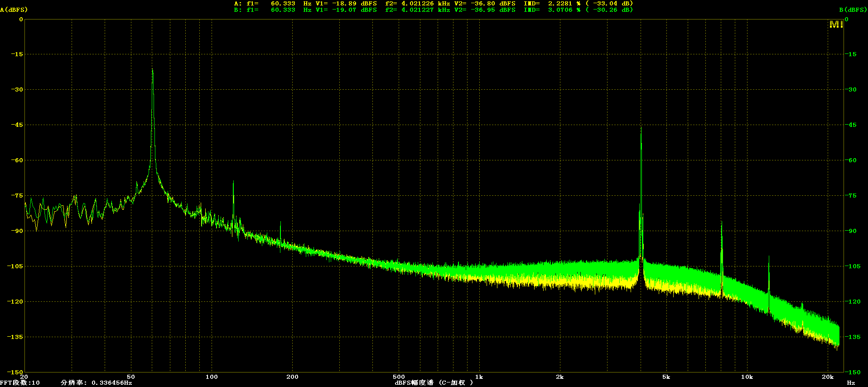Click the 180 Hz small harmonic spike

[x=280, y=223]
